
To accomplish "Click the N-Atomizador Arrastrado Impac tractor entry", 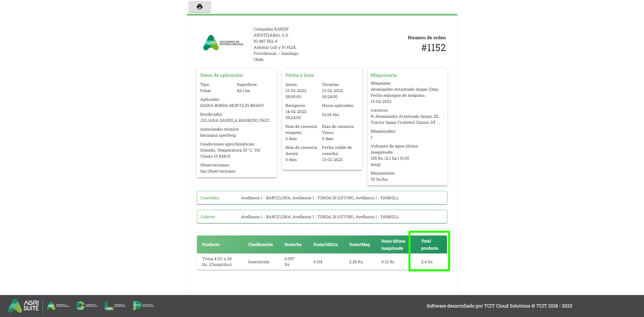I will (405, 116).
